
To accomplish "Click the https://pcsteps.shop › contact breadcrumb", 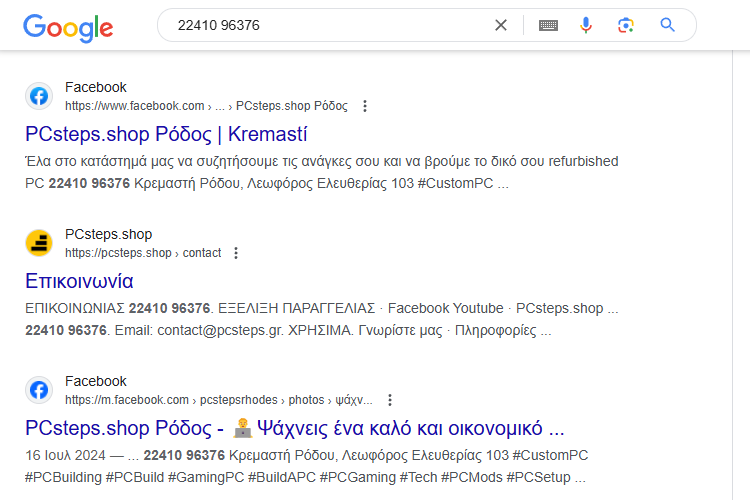I will point(143,253).
